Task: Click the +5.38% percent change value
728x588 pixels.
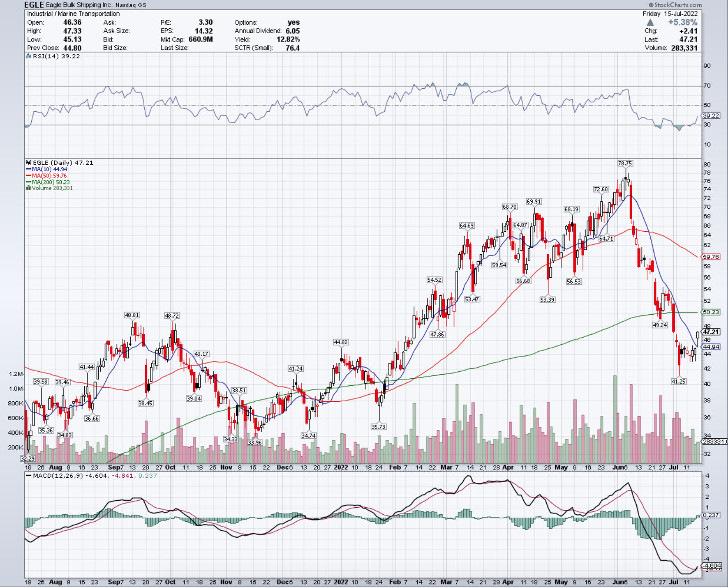Action: [x=683, y=22]
